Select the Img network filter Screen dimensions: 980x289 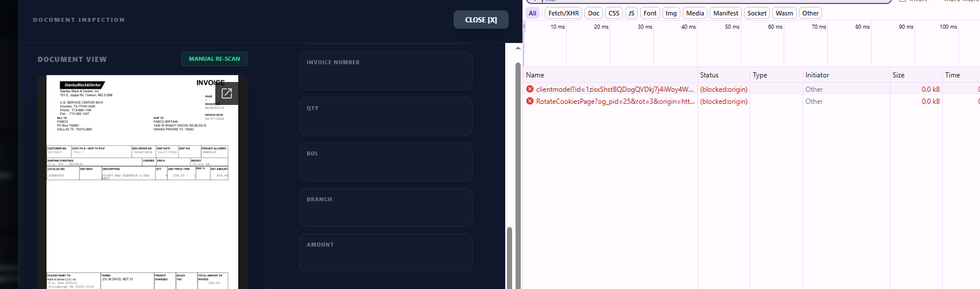pyautogui.click(x=671, y=13)
